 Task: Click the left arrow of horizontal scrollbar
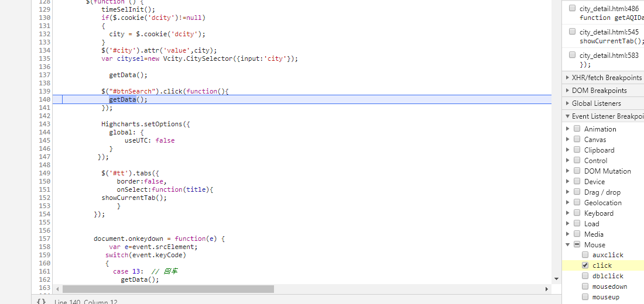[57, 289]
